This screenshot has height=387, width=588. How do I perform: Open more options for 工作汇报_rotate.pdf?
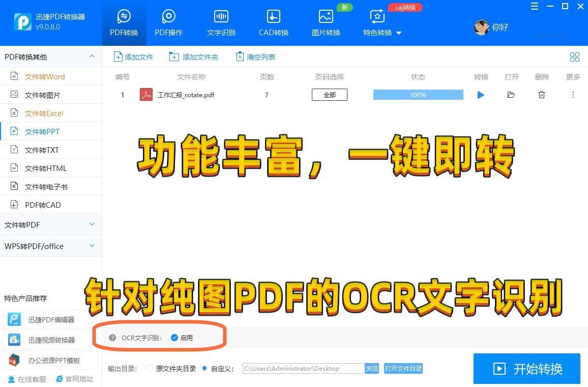[x=573, y=95]
